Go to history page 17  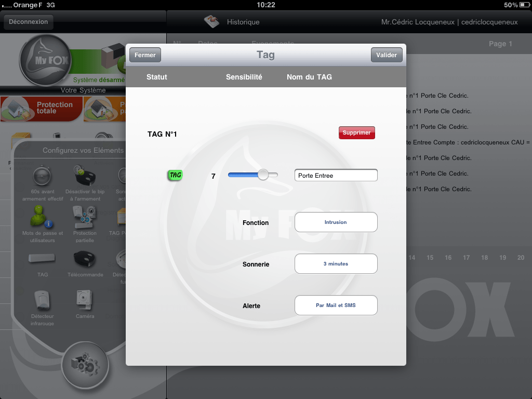click(x=467, y=258)
